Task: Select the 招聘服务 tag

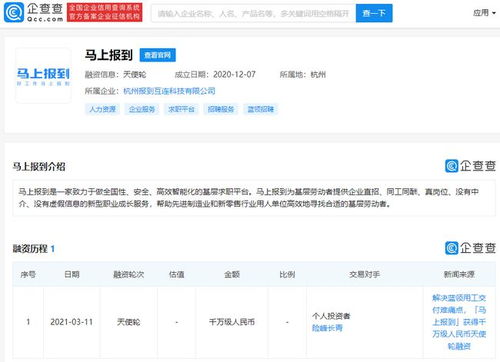Action: pos(221,109)
